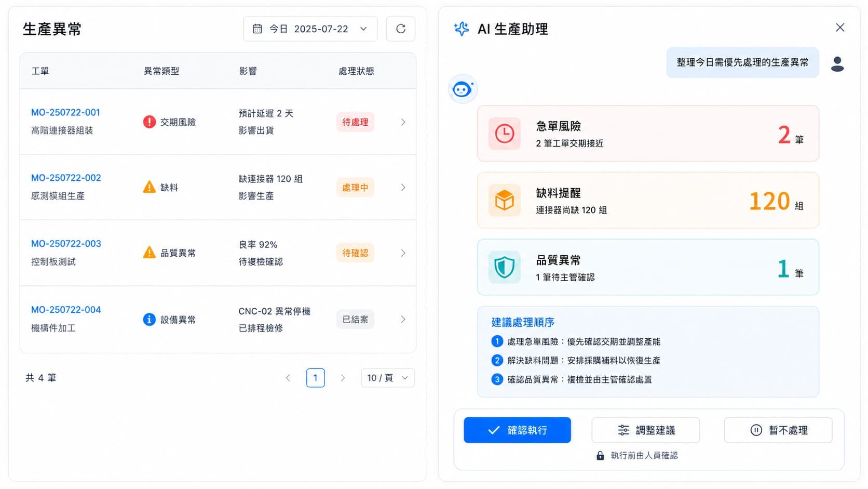Click the 已結案 status tag
This screenshot has width=868, height=489.
click(355, 319)
